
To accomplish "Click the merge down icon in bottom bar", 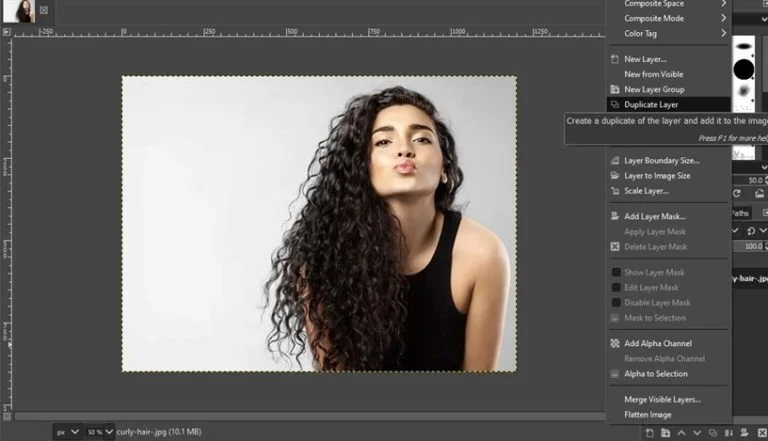I will click(x=729, y=433).
